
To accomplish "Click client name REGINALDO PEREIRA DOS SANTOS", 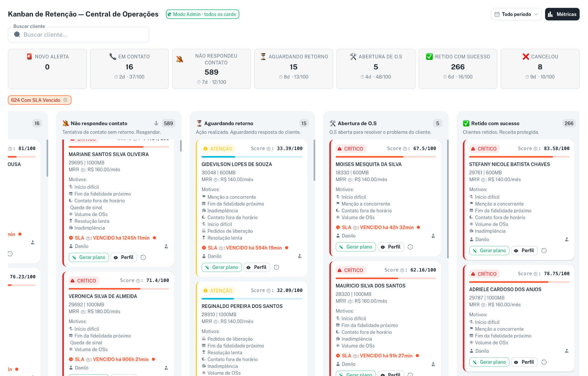I will click(242, 306).
